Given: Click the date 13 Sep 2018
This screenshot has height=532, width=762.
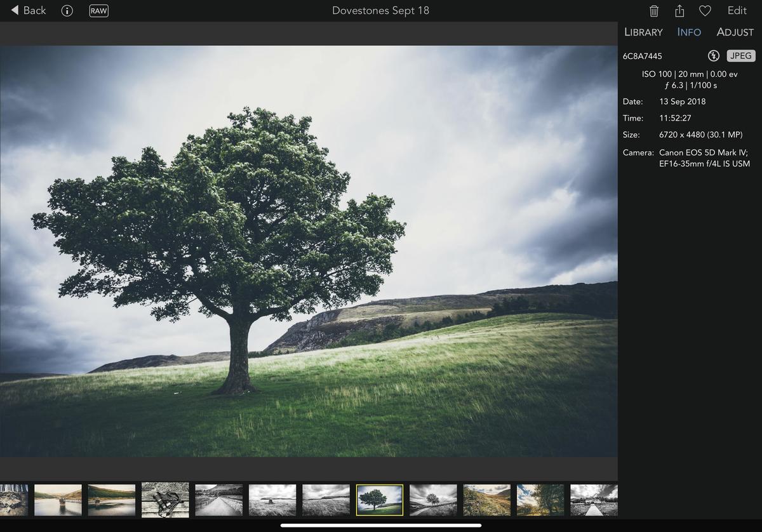Looking at the screenshot, I should pos(683,102).
